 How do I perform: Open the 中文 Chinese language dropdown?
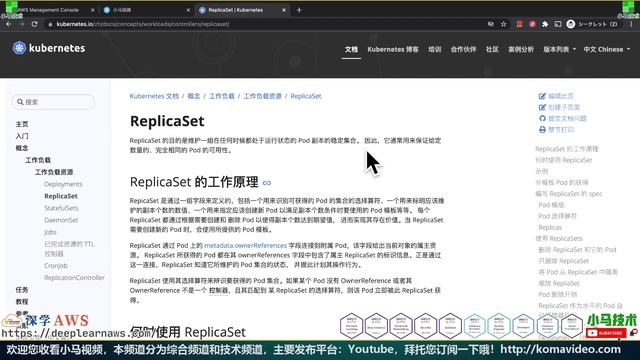607,49
